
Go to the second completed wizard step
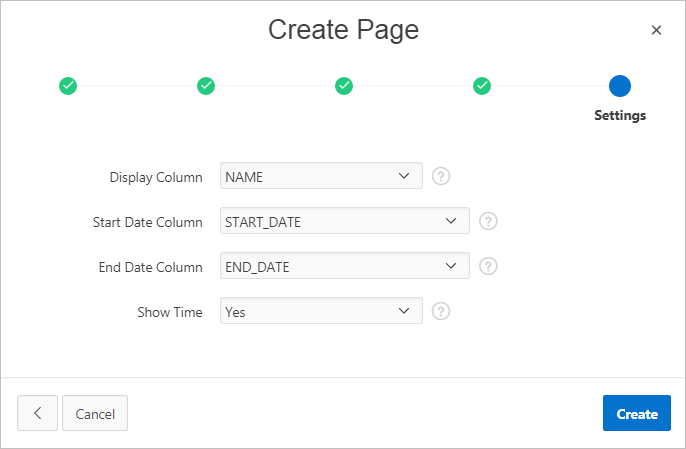(206, 86)
